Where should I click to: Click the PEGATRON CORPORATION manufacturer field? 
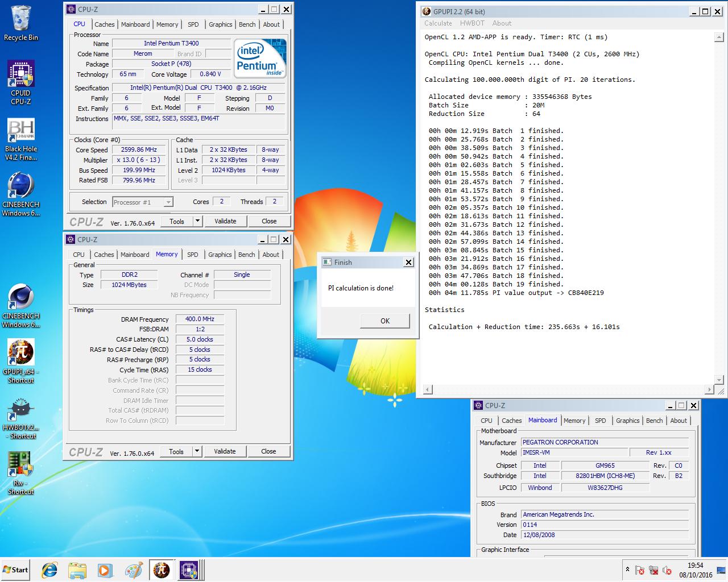point(605,442)
